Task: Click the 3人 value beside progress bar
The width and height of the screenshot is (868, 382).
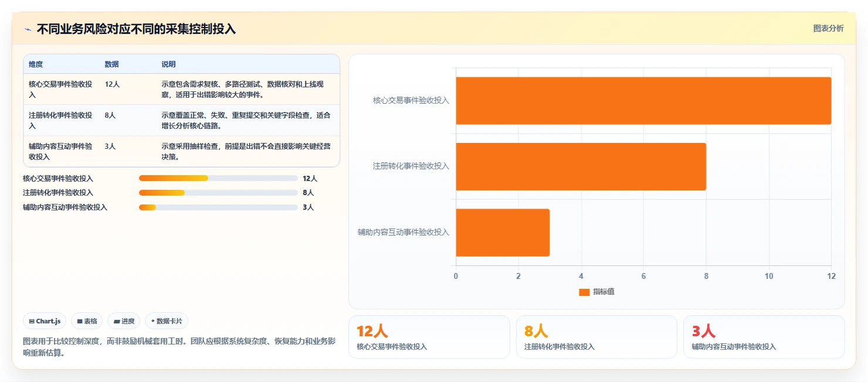Action: point(308,207)
